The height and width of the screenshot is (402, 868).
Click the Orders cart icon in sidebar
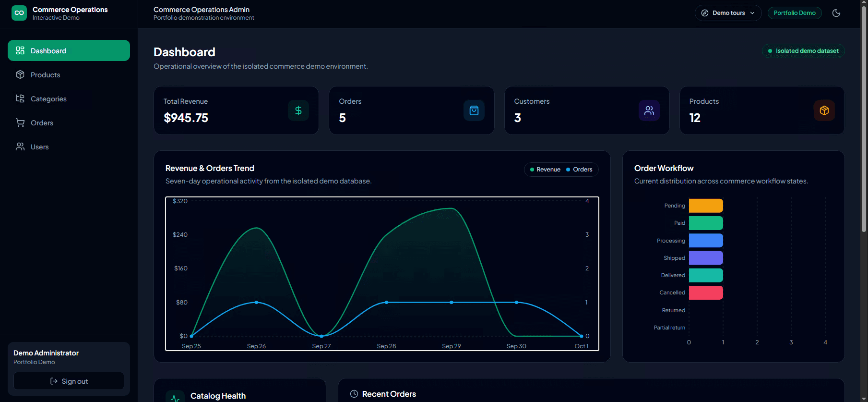point(20,122)
